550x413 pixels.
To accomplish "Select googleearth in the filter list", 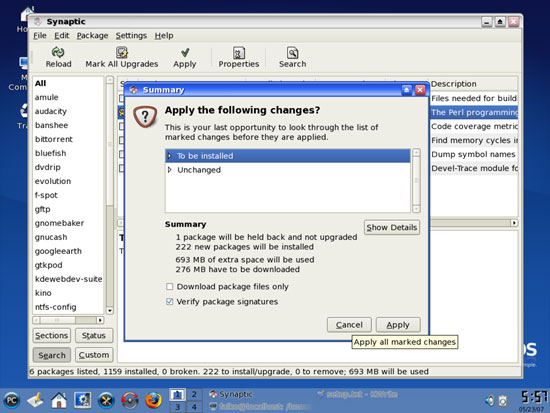I will pos(68,251).
